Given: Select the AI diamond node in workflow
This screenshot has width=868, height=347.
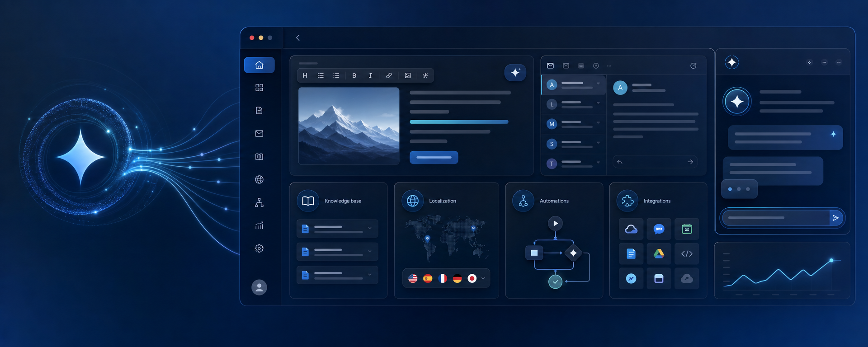Looking at the screenshot, I should tap(573, 253).
